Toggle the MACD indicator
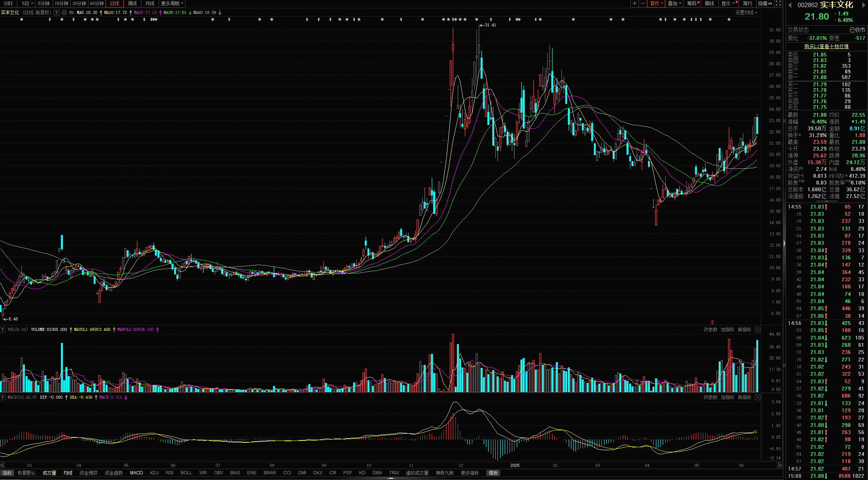 [136, 473]
